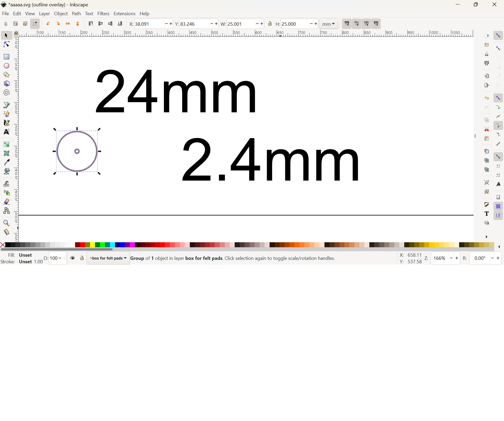Click the zoom percentage field
504x421 pixels.
[439, 258]
